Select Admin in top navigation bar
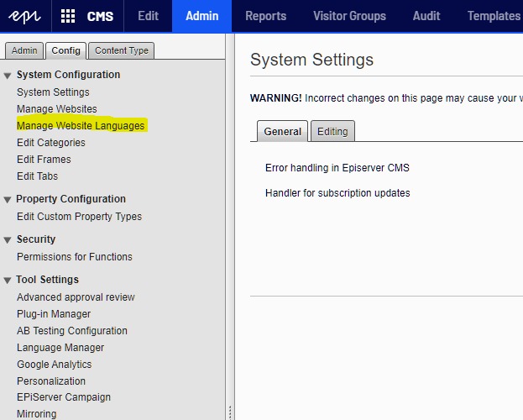This screenshot has width=523, height=420. tap(201, 16)
